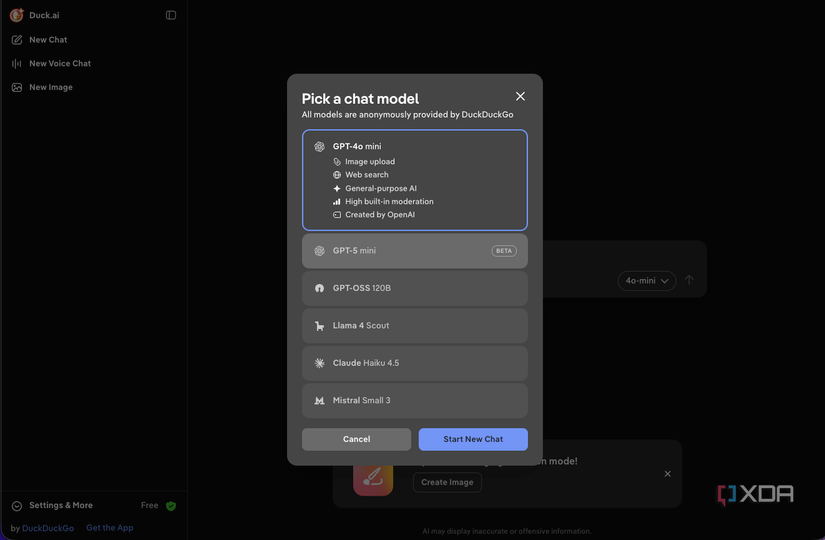Open New Voice Chat from sidebar

[59, 63]
